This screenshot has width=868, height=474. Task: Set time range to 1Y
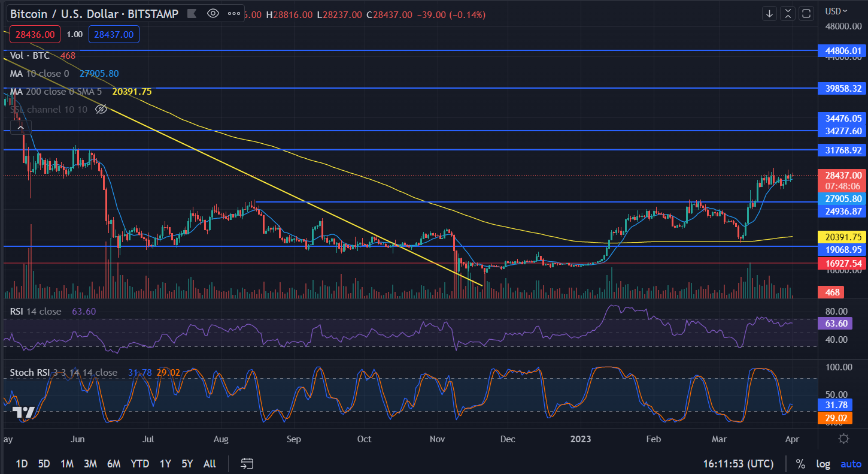[165, 463]
